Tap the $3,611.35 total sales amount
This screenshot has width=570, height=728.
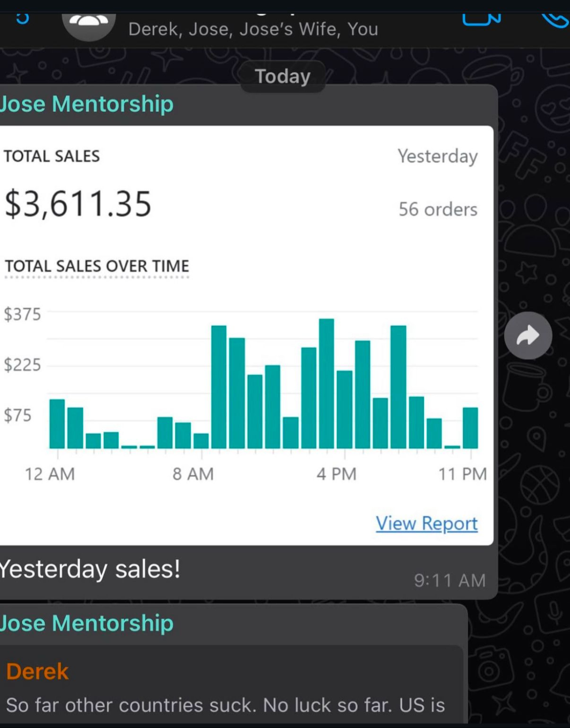pos(78,204)
